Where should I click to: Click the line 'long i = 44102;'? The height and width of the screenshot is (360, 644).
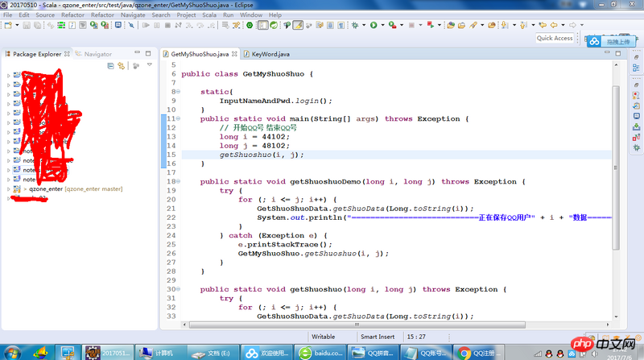tap(254, 137)
